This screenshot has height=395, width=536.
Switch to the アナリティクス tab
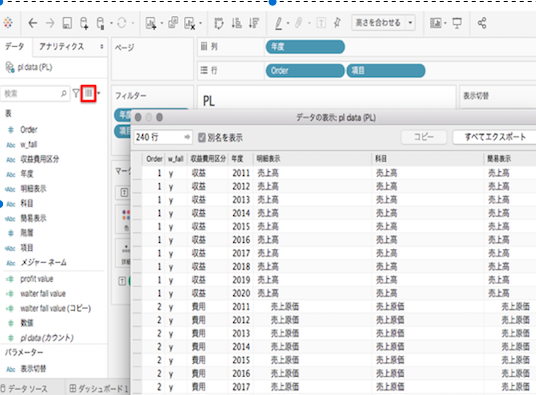click(x=61, y=46)
